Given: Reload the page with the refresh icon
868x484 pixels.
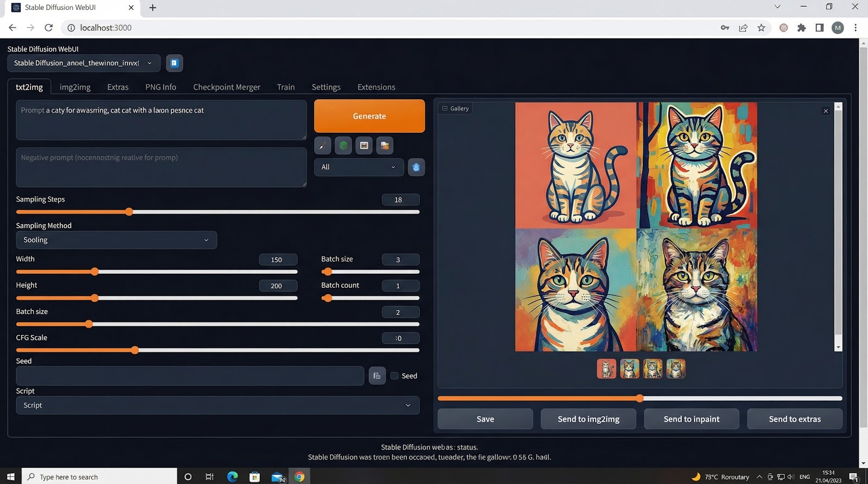Looking at the screenshot, I should tap(48, 28).
